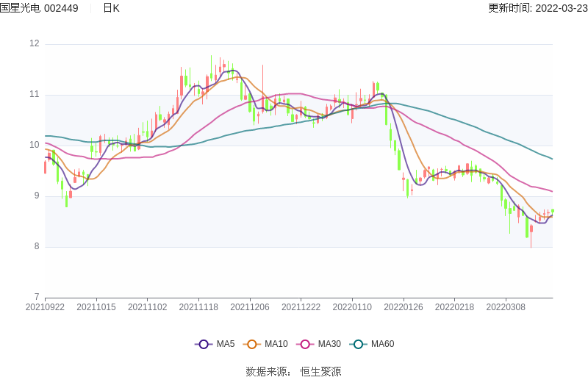Click the 国星光电 002449 stock title
The height and width of the screenshot is (380, 588).
(40, 8)
